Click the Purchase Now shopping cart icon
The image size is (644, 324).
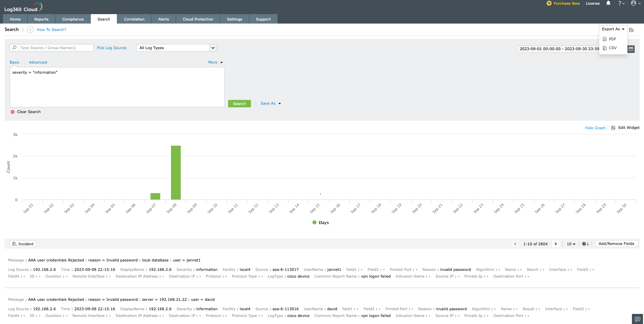(549, 3)
